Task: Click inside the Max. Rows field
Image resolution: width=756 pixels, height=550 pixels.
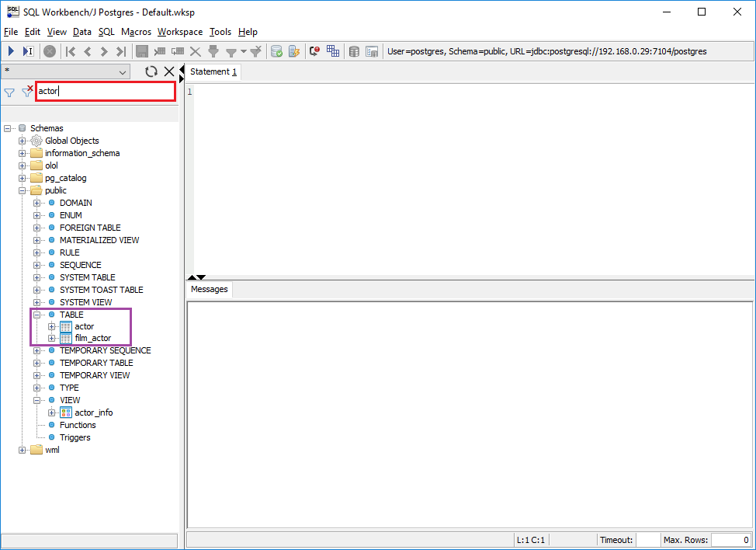Action: coord(730,539)
